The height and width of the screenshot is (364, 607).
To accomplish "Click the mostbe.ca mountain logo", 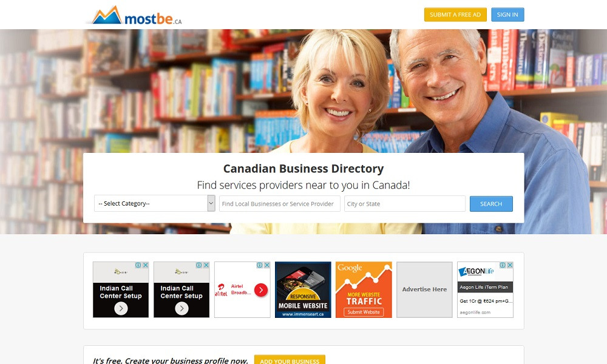I will pyautogui.click(x=133, y=16).
